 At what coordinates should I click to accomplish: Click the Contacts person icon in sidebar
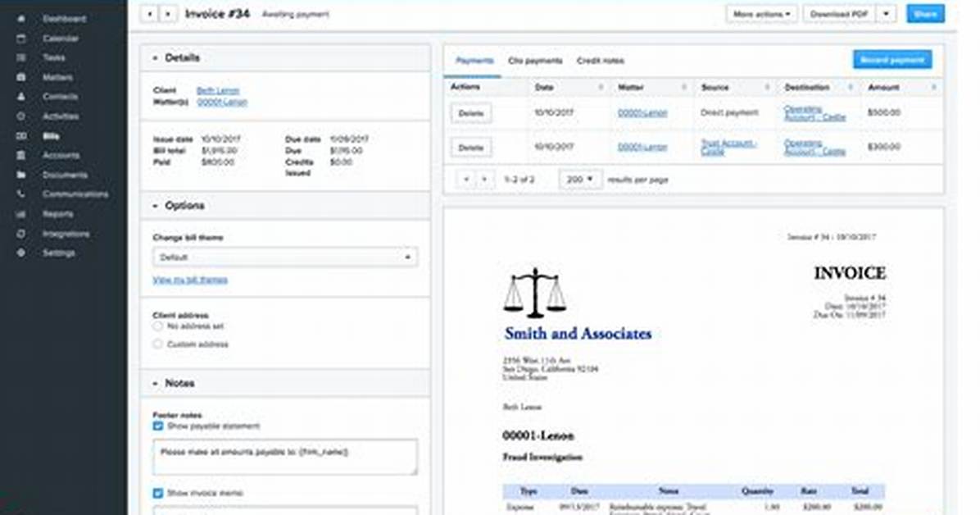[21, 97]
